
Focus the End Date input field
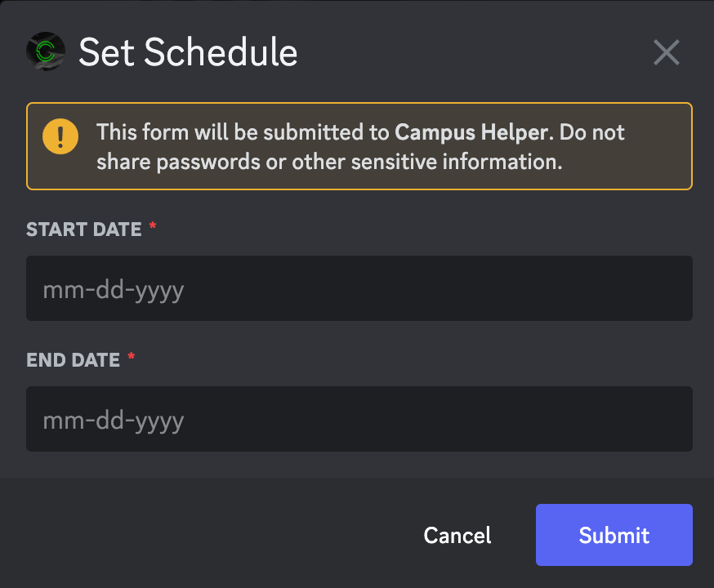[x=359, y=419]
